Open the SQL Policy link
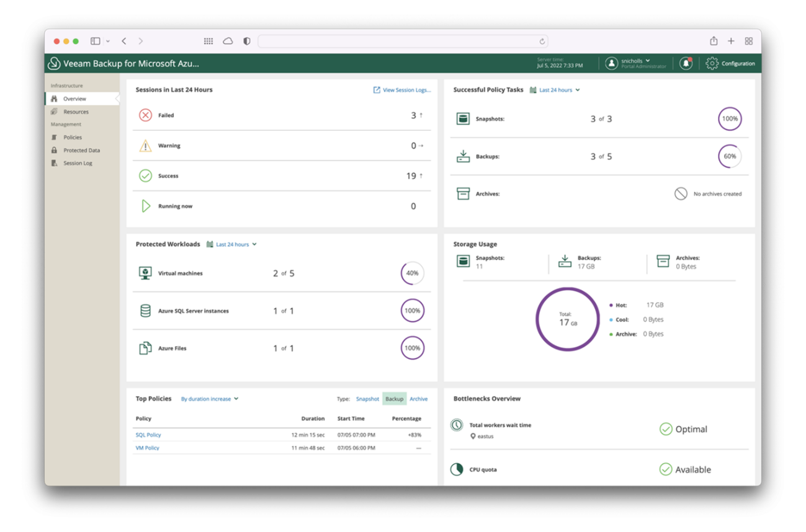Screen dimensions: 806x532 (148, 435)
